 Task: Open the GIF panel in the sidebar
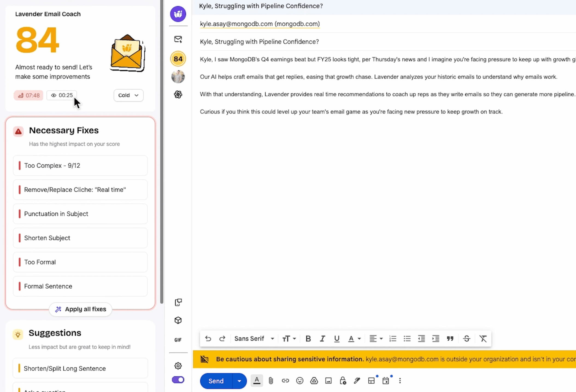click(x=178, y=340)
